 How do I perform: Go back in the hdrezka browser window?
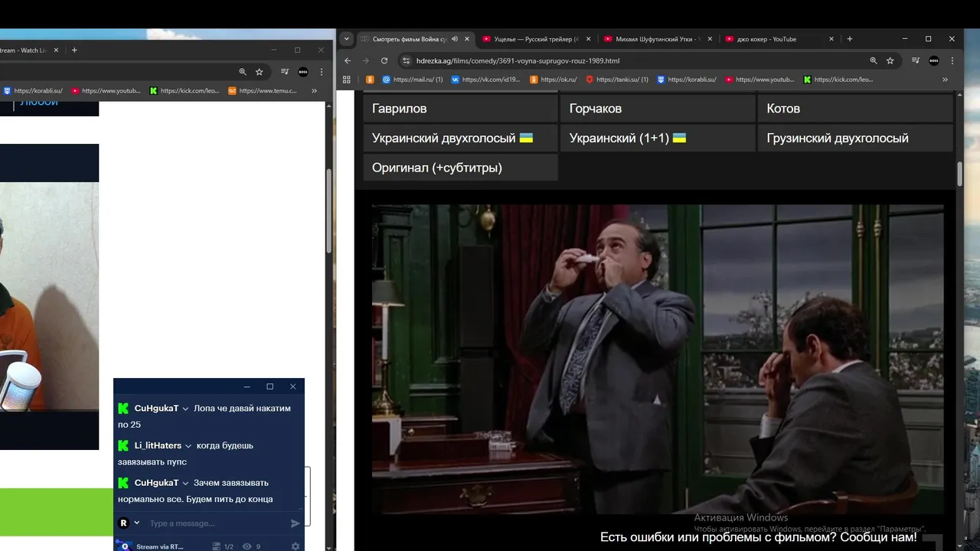(x=348, y=60)
